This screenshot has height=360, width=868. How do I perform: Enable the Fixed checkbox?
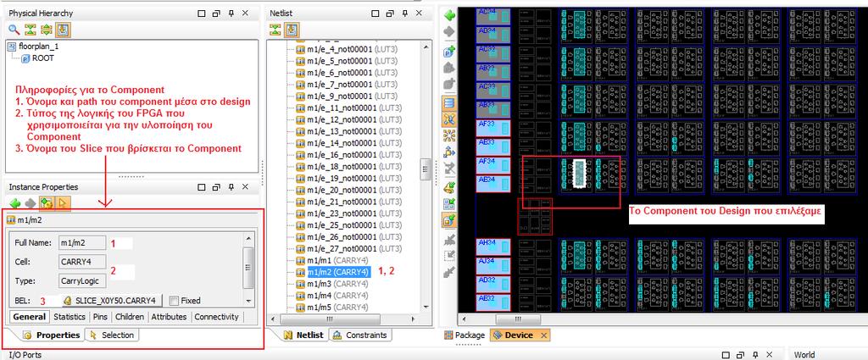(x=175, y=301)
